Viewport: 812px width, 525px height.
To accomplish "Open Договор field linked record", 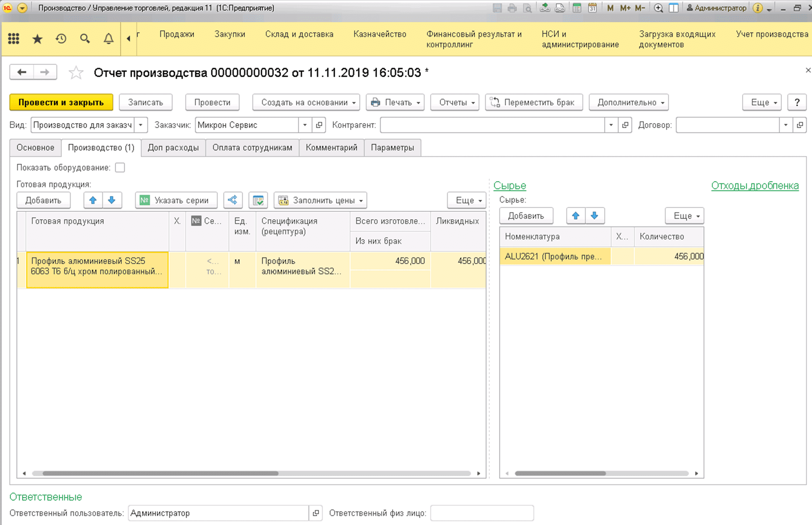I will (800, 125).
